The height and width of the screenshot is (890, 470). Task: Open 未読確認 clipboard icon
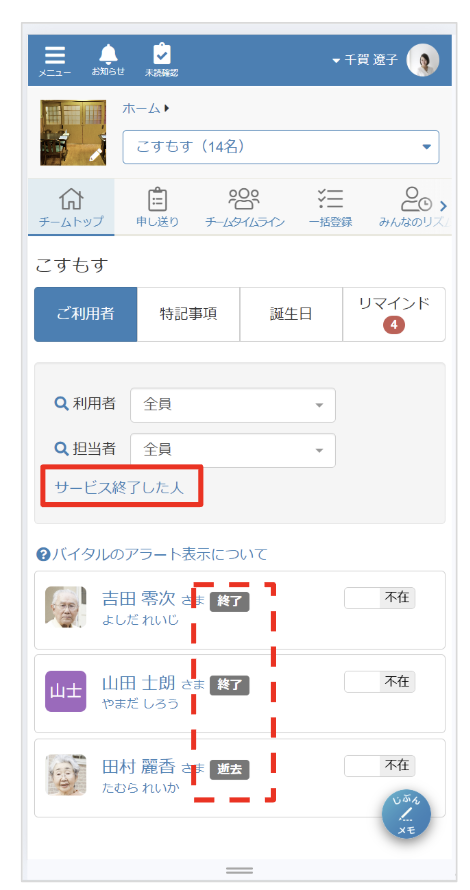[162, 60]
